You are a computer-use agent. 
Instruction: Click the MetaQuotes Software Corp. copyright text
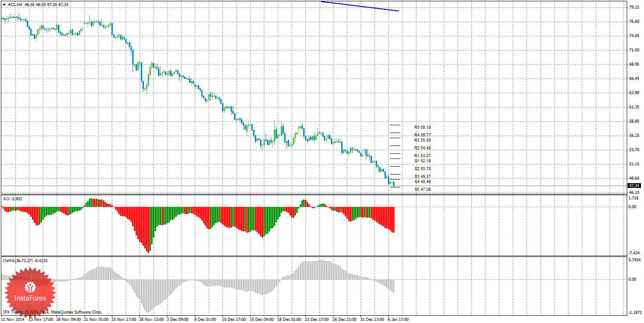click(76, 311)
